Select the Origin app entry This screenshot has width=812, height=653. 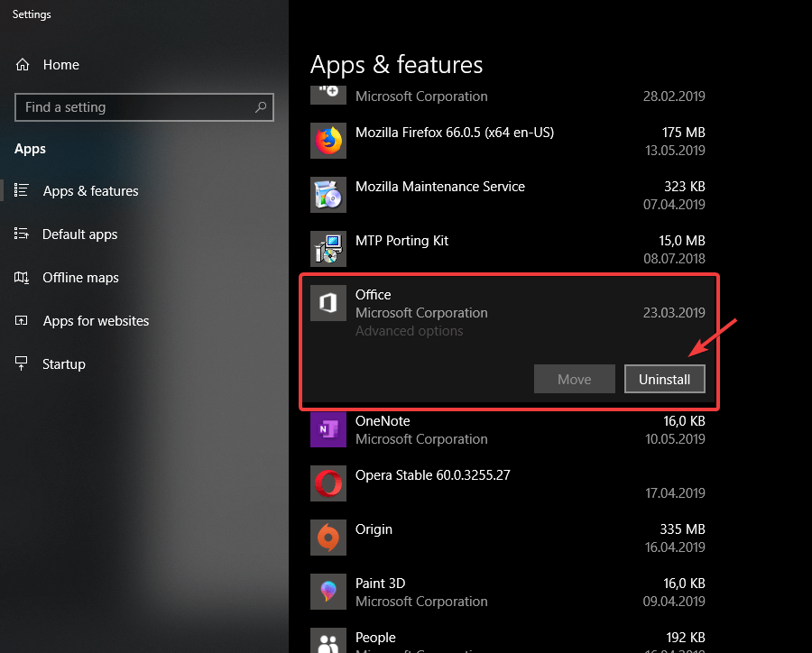pos(507,538)
